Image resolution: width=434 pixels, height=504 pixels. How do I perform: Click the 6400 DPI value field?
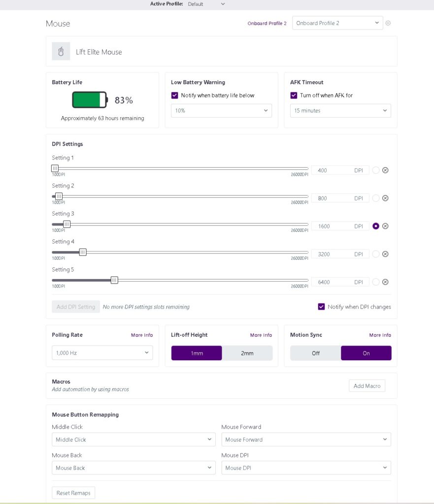pyautogui.click(x=340, y=282)
